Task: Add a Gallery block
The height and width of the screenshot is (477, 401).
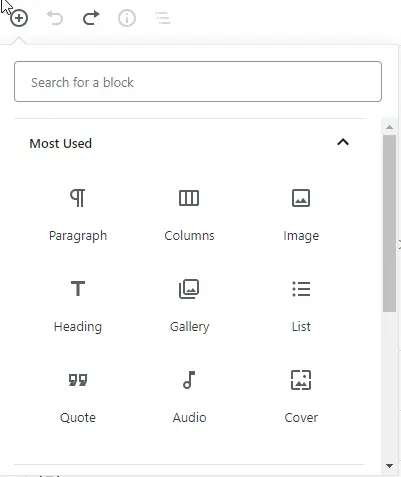Action: point(189,306)
